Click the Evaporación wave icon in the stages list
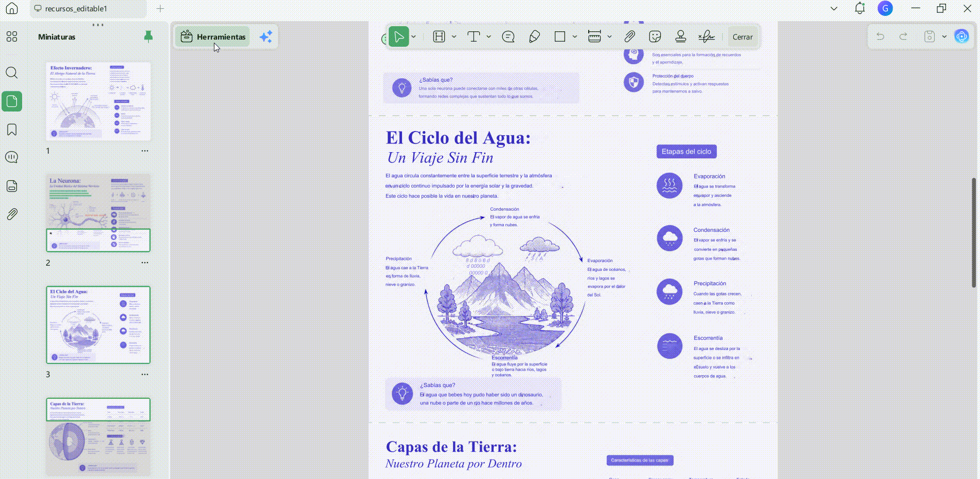 [x=669, y=186]
